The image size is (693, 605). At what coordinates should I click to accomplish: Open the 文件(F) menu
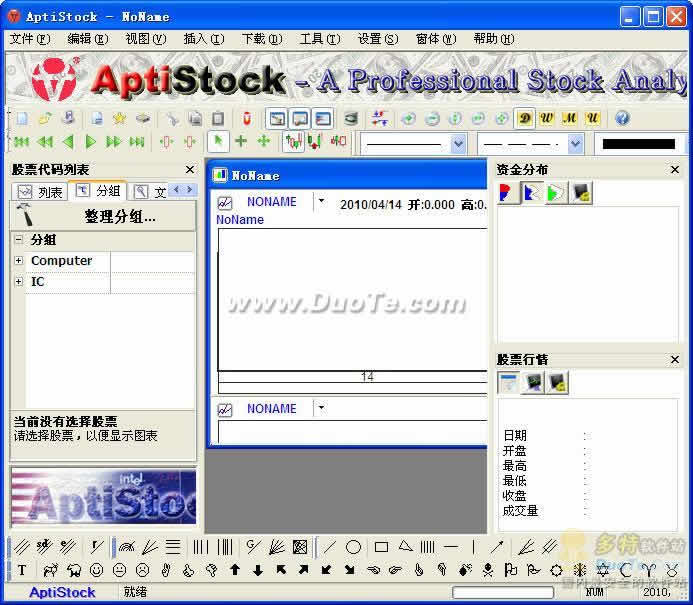(x=30, y=39)
